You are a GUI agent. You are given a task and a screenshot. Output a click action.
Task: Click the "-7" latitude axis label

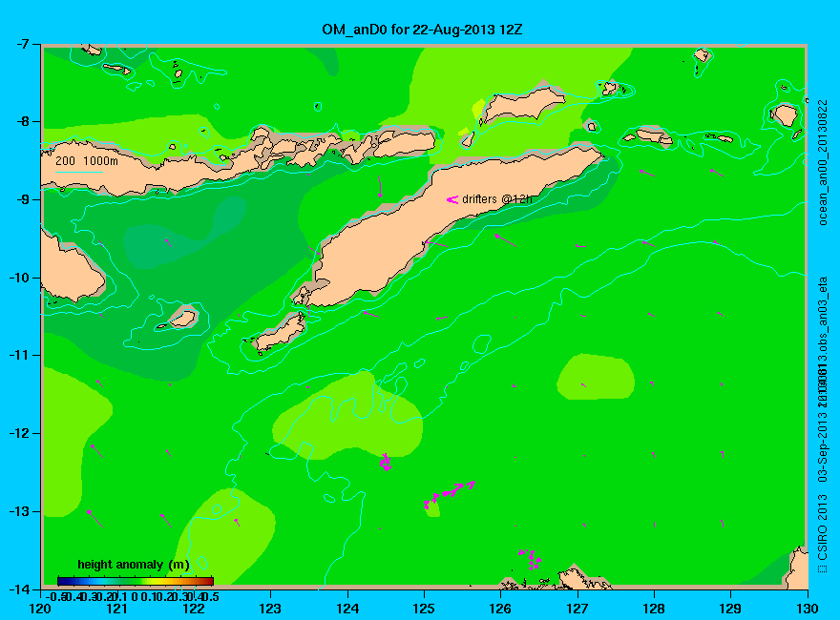tap(23, 44)
